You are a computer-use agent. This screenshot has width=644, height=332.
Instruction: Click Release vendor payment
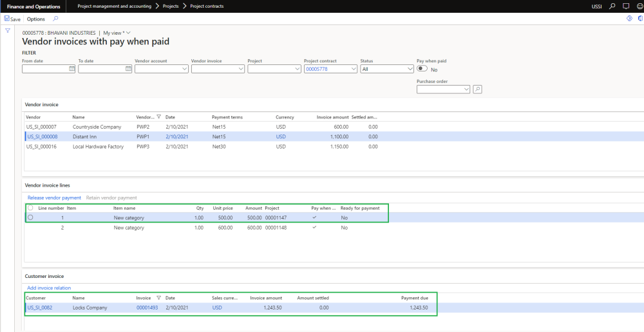tap(54, 198)
